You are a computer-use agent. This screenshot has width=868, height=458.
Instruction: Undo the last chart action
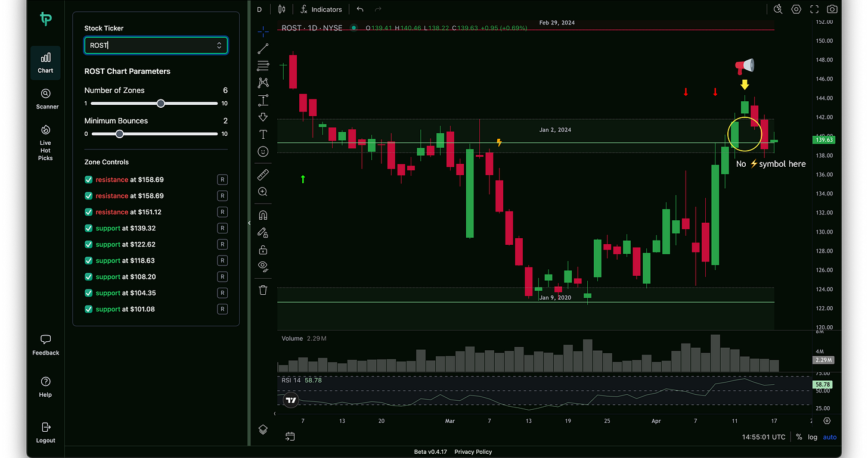coord(359,9)
